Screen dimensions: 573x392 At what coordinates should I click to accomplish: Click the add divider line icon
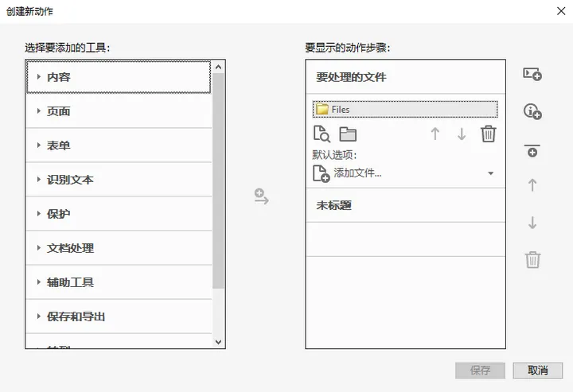pyautogui.click(x=532, y=151)
